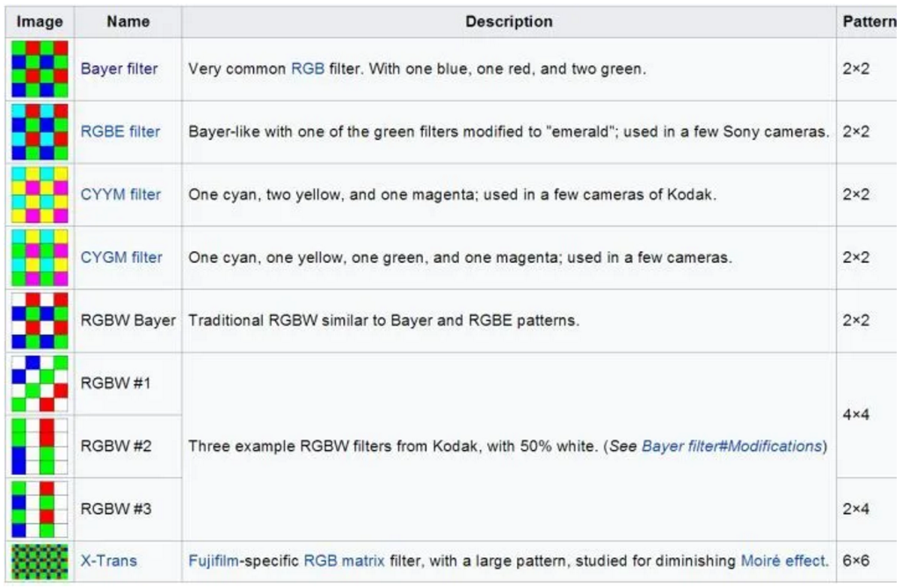Image resolution: width=902 pixels, height=588 pixels.
Task: Click the Description column header
Action: pos(509,22)
